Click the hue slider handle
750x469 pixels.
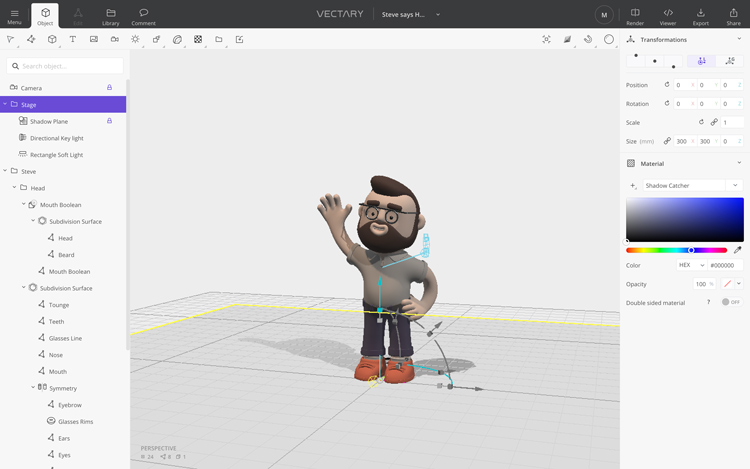click(x=691, y=250)
